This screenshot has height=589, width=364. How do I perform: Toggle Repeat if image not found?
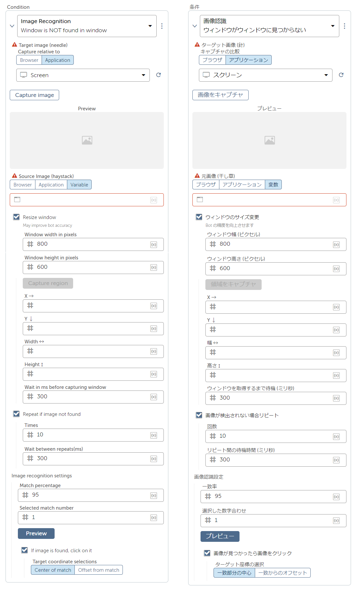click(x=16, y=414)
